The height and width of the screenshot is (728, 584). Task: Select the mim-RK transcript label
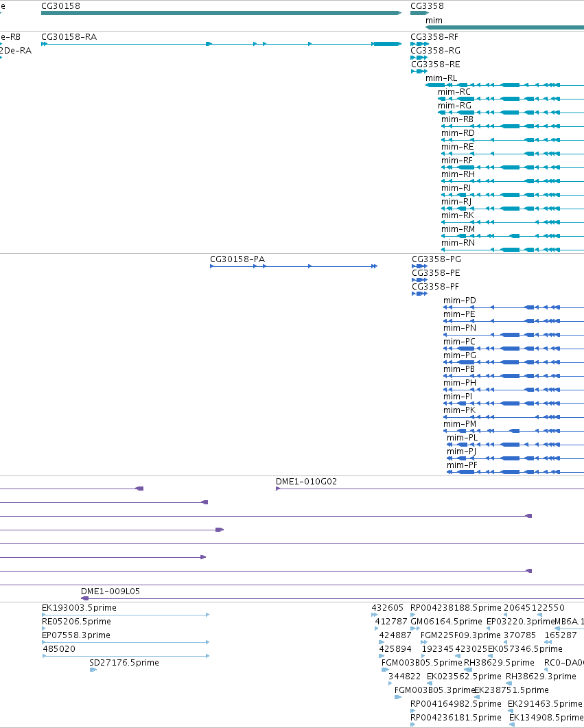pyautogui.click(x=458, y=215)
